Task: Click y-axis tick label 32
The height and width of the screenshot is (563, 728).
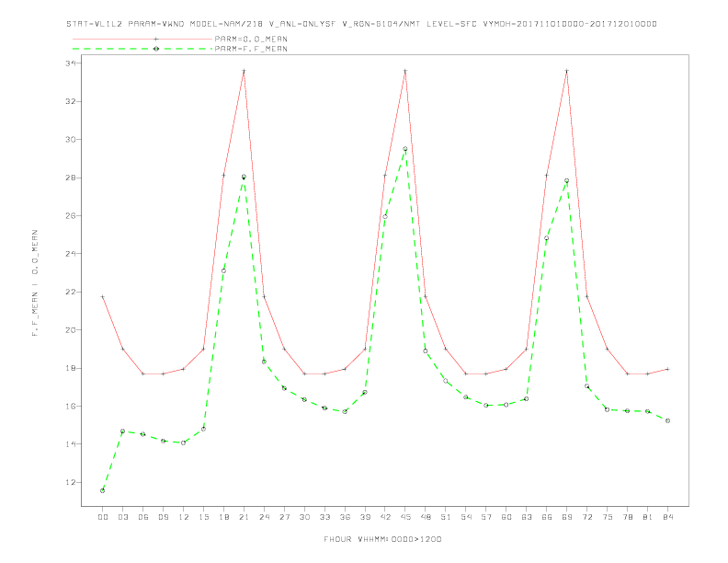Action: point(71,101)
